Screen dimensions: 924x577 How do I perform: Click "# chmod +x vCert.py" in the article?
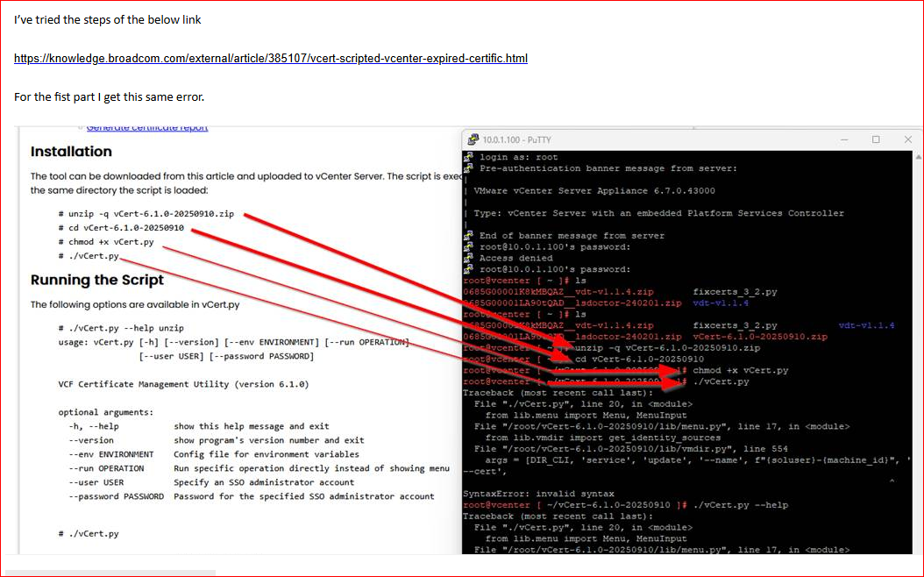[106, 242]
